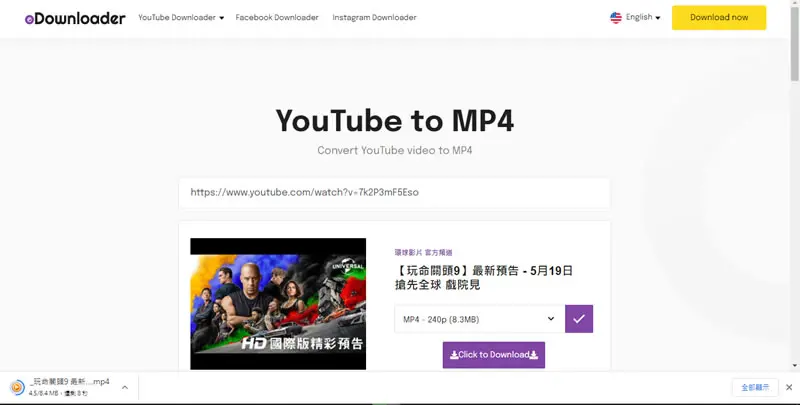Click the purple checkmark confirm button
The image size is (800, 405).
(579, 319)
